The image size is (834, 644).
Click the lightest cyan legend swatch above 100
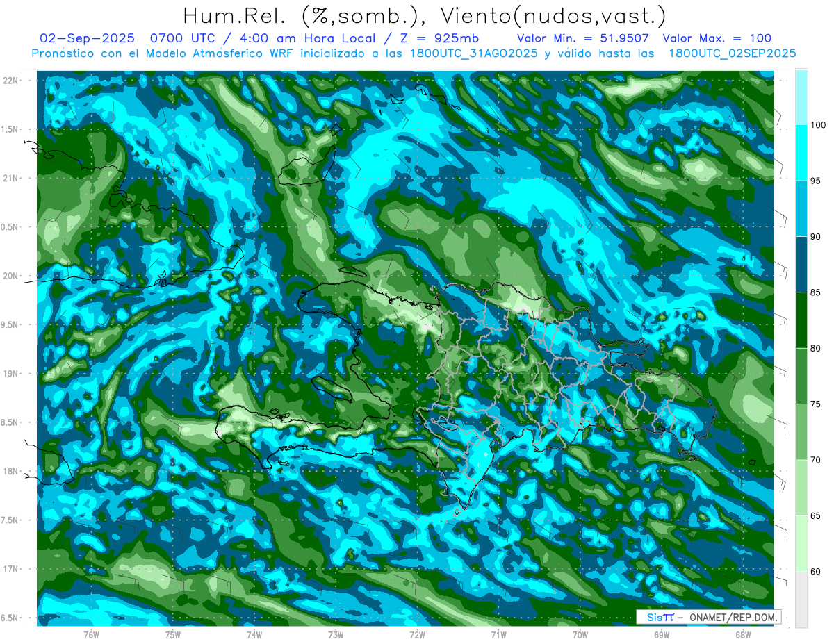(x=801, y=97)
